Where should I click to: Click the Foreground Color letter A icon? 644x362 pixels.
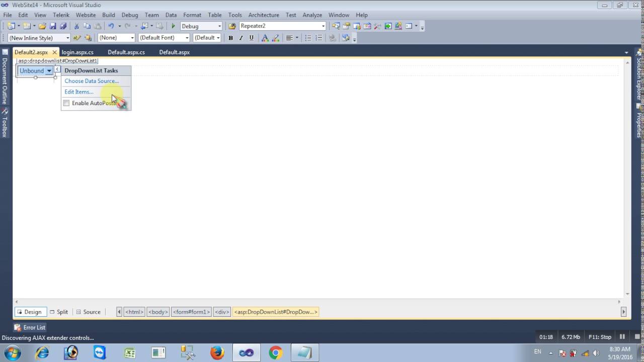click(265, 38)
